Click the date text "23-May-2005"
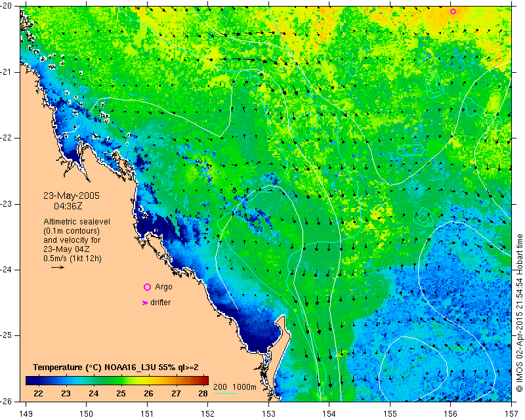 [72, 196]
